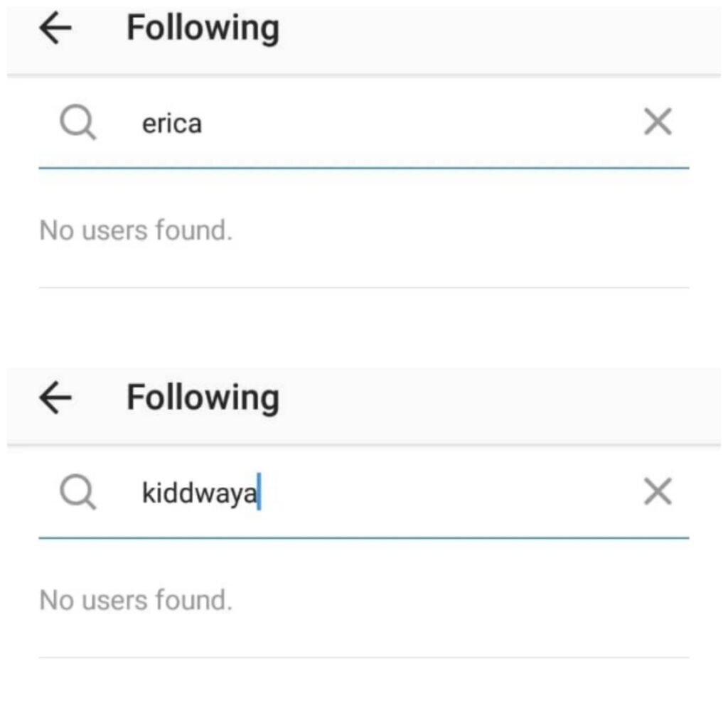Clear the kiddwaya search with the X
This screenshot has height=728, width=728.
tap(658, 492)
